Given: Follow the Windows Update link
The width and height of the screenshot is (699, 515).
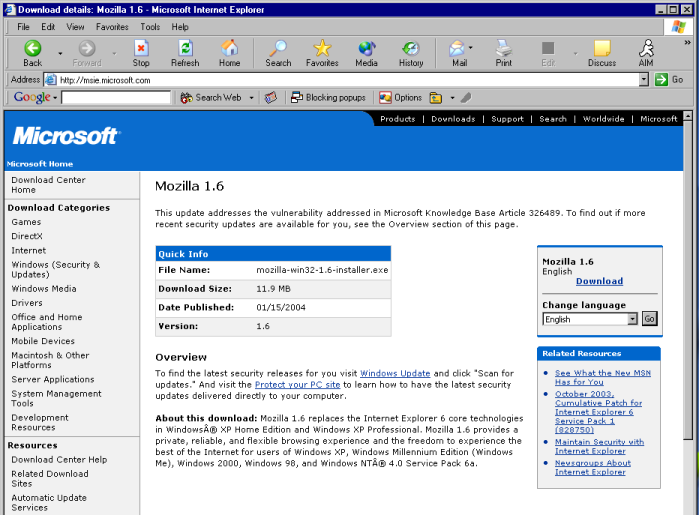Looking at the screenshot, I should tap(395, 373).
